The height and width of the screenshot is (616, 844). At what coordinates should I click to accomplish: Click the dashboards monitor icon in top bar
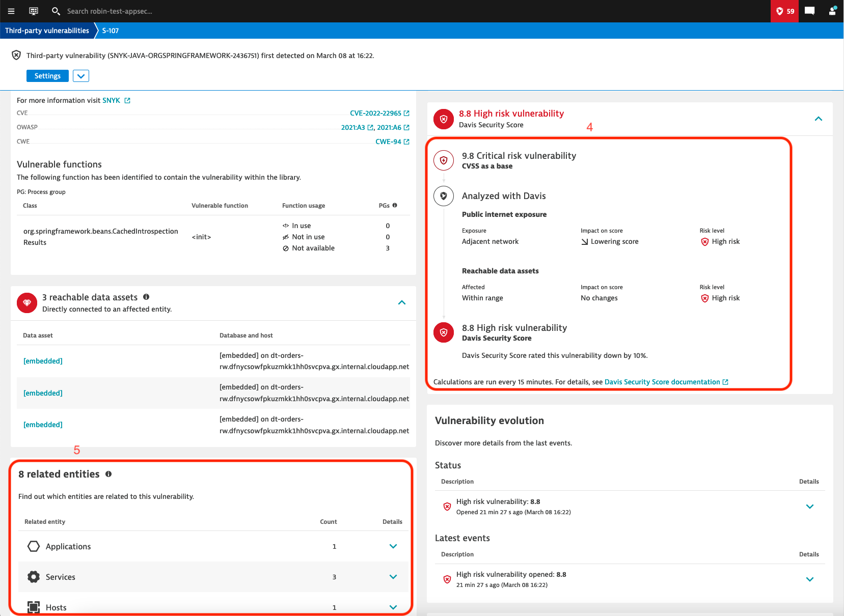pyautogui.click(x=34, y=11)
